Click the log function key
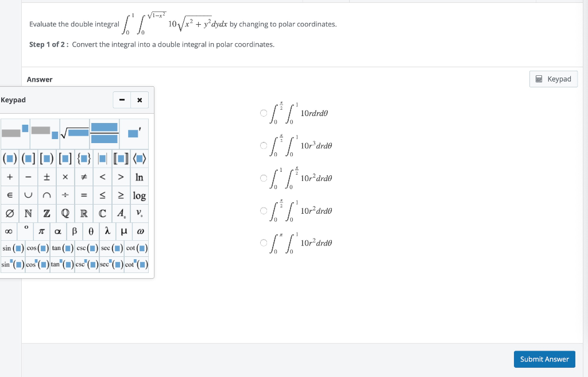The width and height of the screenshot is (588, 377). pos(140,195)
